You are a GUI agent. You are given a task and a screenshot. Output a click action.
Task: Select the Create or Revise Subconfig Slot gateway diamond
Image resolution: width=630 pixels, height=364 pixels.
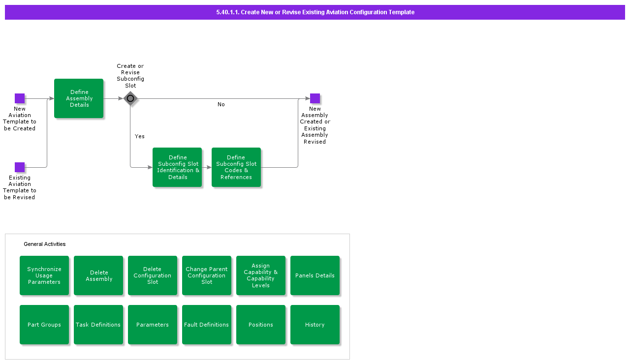point(130,98)
